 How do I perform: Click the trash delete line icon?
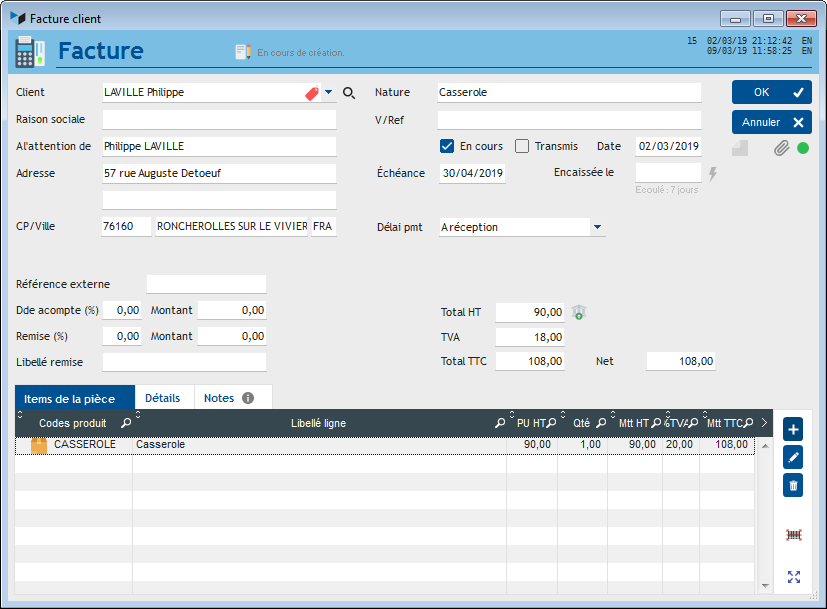tap(794, 486)
